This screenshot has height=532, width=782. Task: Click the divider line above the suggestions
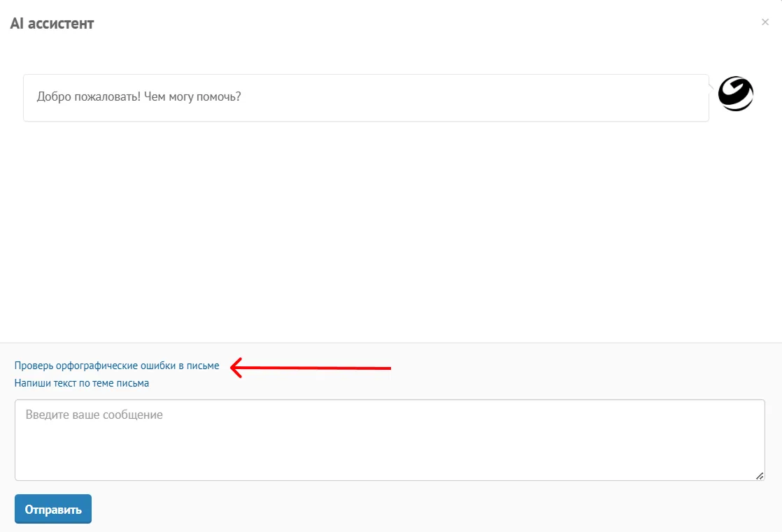(391, 343)
